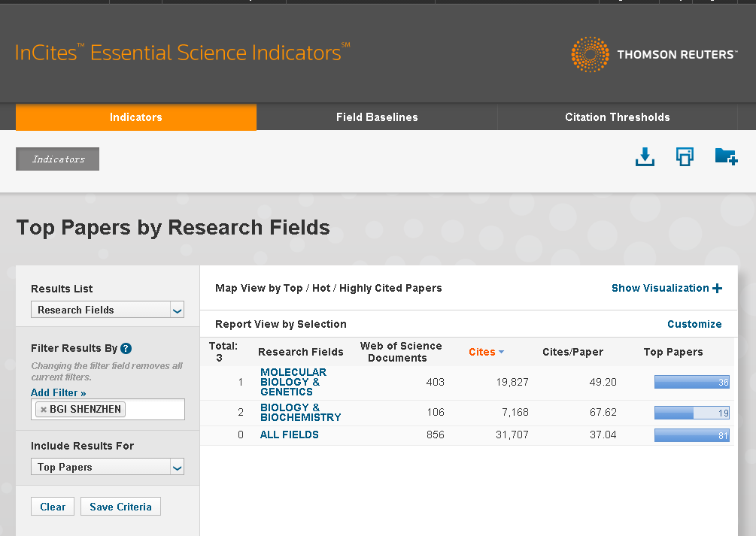Switch to the Field Baselines tab
756x536 pixels.
[377, 117]
